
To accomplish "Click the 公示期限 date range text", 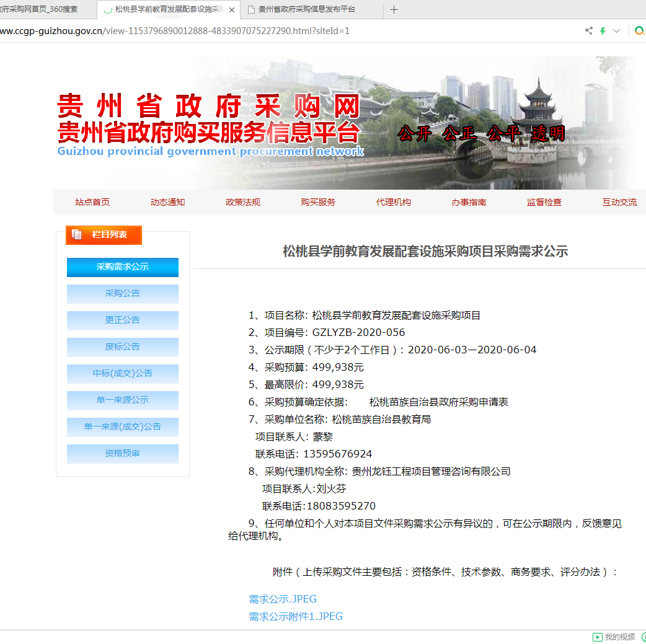I will click(x=472, y=350).
